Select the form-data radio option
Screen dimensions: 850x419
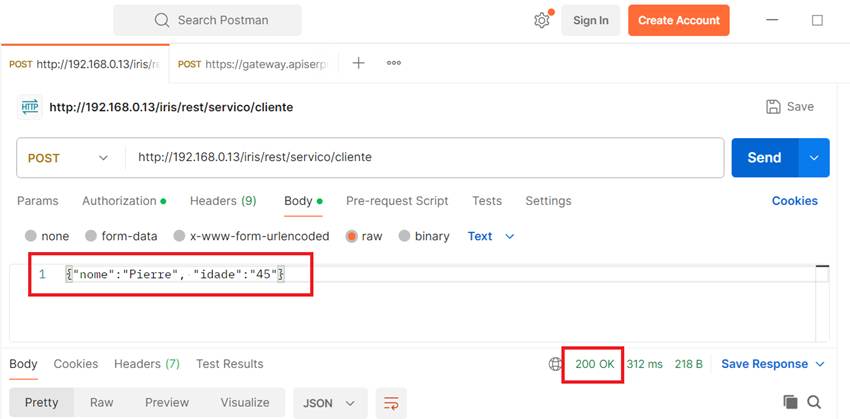[91, 237]
